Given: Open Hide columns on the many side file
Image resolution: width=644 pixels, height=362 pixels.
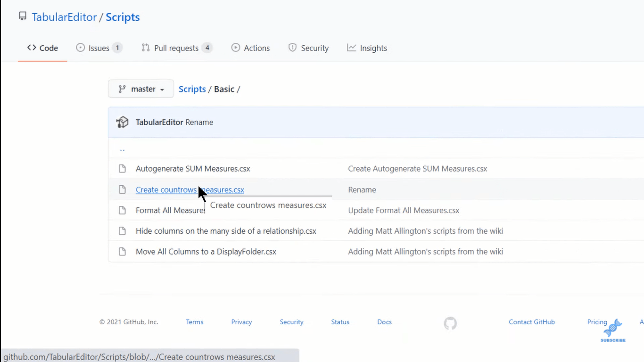Looking at the screenshot, I should point(226,231).
